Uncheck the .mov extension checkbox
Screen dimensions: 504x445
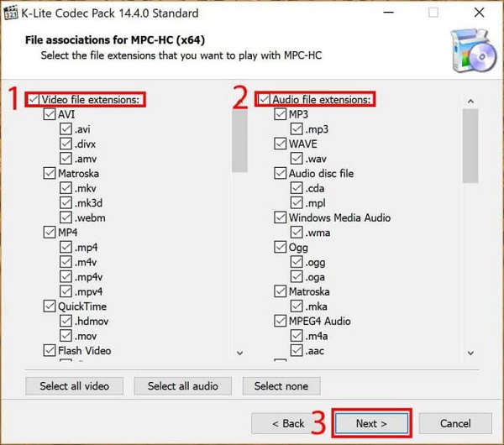click(66, 336)
